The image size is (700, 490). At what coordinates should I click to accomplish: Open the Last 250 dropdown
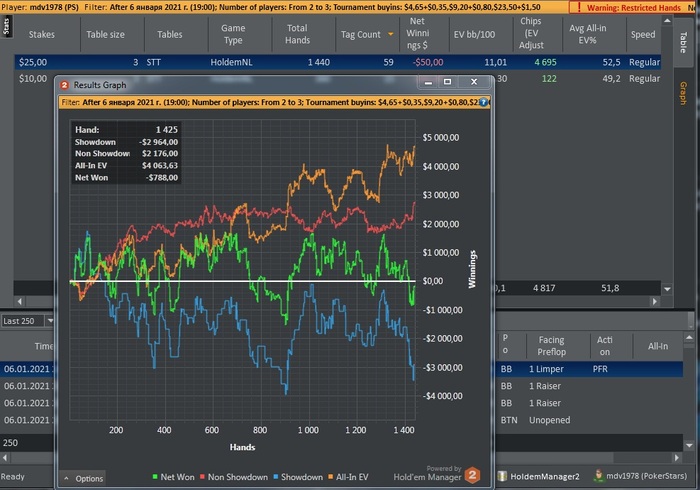pyautogui.click(x=50, y=321)
